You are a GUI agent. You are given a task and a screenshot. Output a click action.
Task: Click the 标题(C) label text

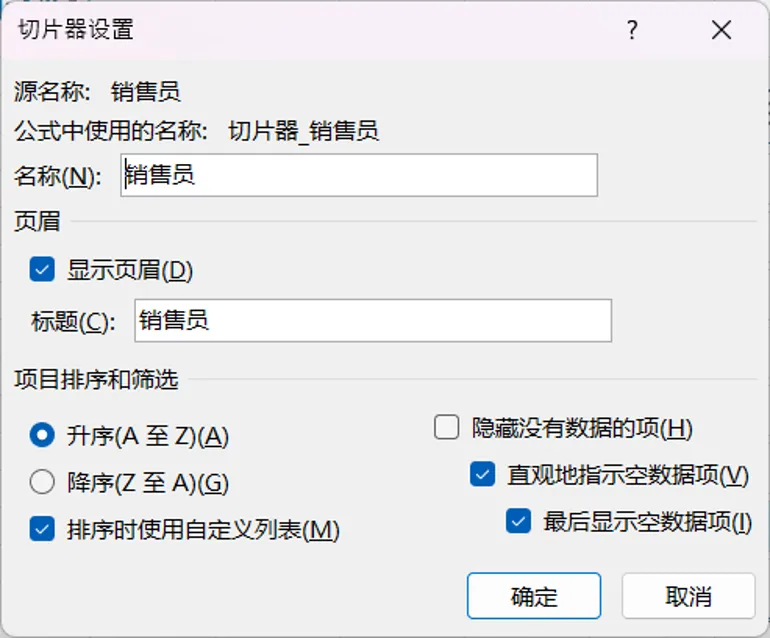pos(73,322)
